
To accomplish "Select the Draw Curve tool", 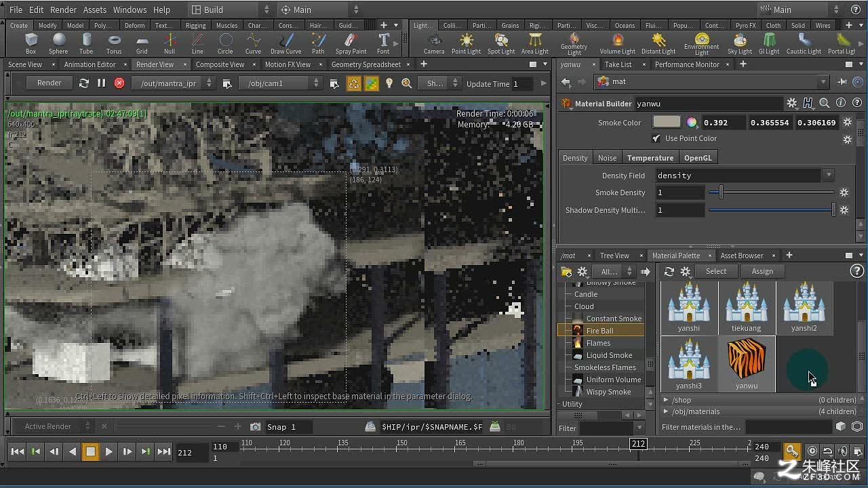I will point(286,43).
